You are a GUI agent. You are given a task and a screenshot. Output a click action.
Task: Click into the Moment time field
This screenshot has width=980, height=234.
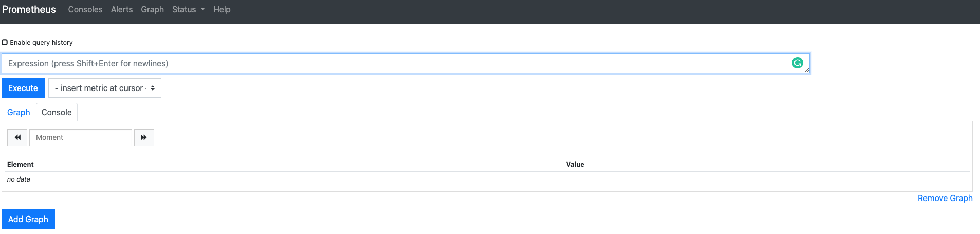(x=81, y=137)
